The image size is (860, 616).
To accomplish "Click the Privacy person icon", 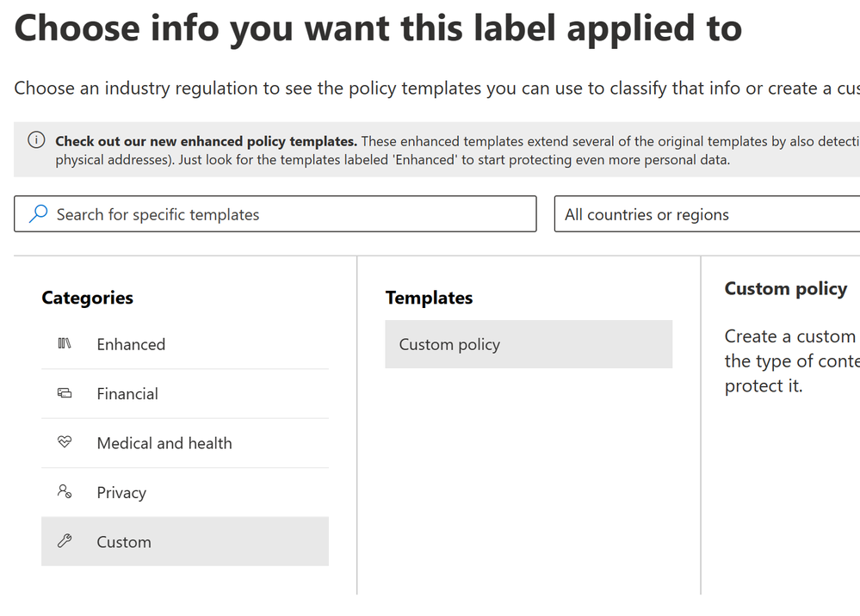I will 65,491.
